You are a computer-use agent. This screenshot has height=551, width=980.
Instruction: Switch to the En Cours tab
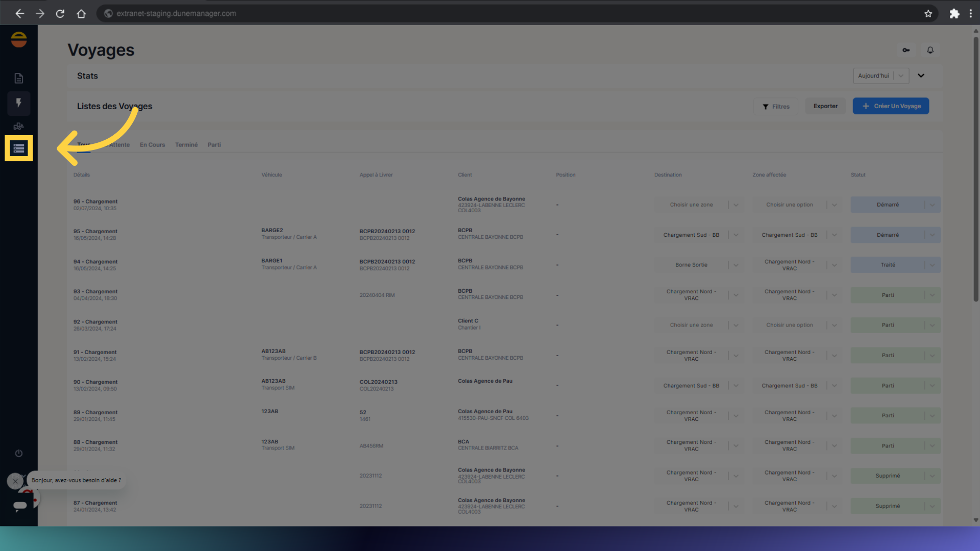(x=152, y=145)
